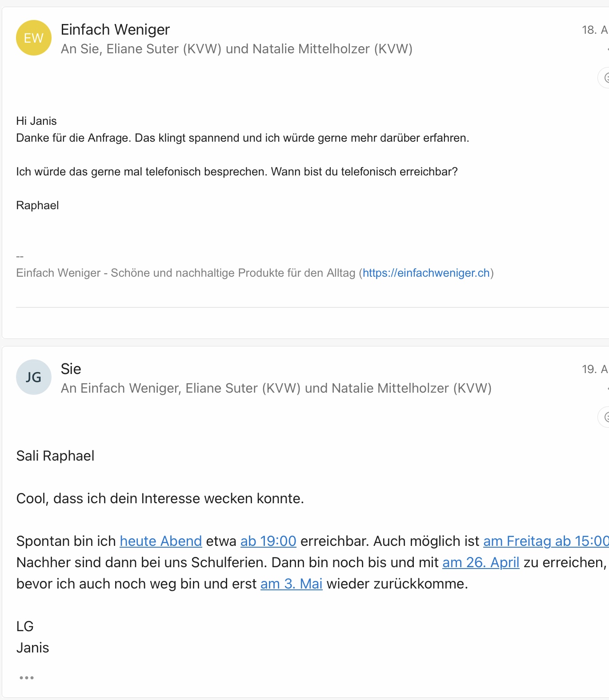
Task: Expand recipients 'An Einfach Weniger, Eliane Suter'
Action: pyautogui.click(x=276, y=388)
